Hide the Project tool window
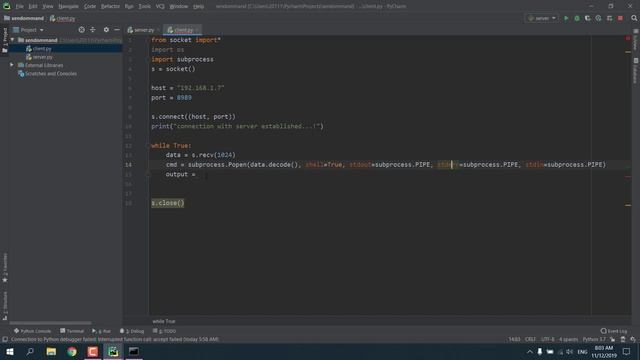 pos(117,30)
